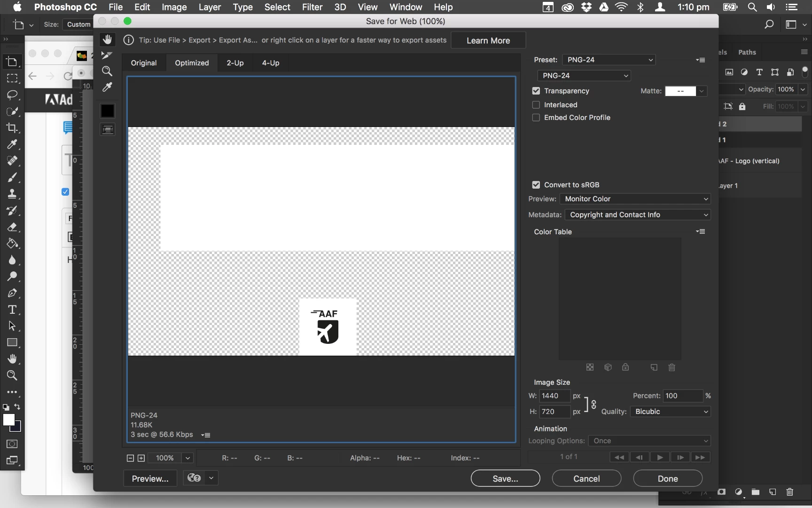The width and height of the screenshot is (812, 508).
Task: Click the preview in browser icon
Action: tap(194, 478)
